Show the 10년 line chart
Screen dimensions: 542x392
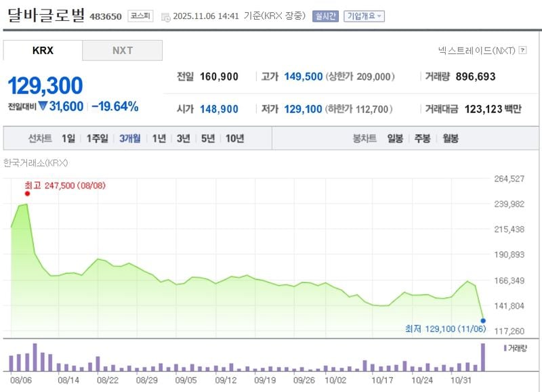(235, 138)
